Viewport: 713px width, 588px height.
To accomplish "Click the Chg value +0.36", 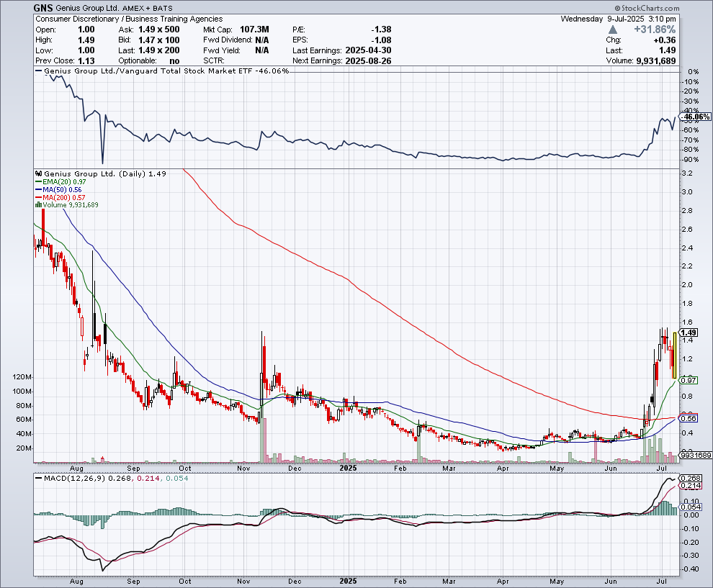I will pyautogui.click(x=665, y=40).
